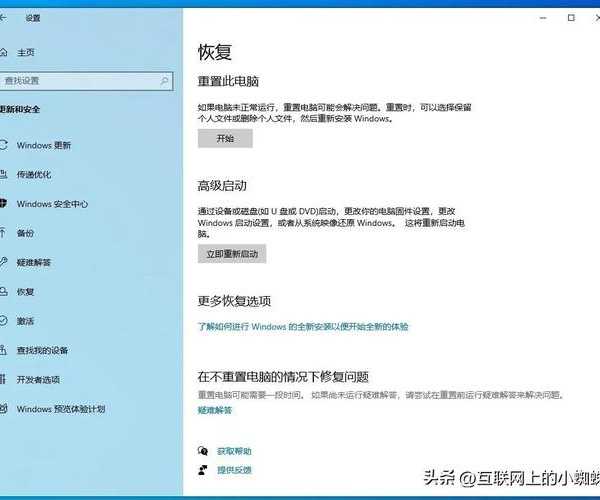Click the checkmark icon beside 激活
This screenshot has height=500, width=600.
3,321
